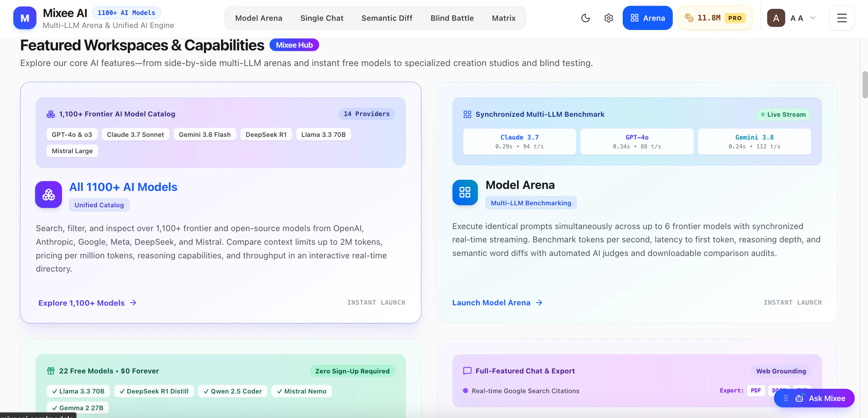Image resolution: width=868 pixels, height=418 pixels.
Task: Click the PRO badge in the credits pill
Action: pos(735,18)
